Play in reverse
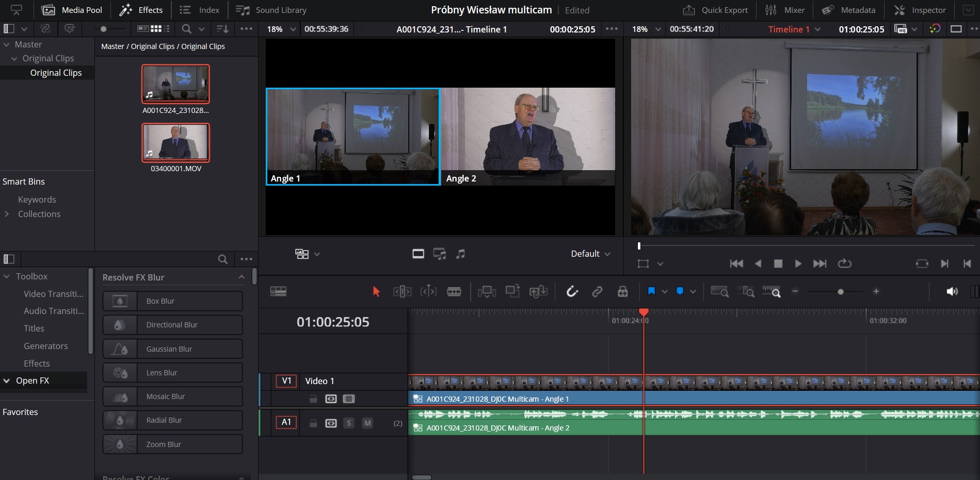The image size is (980, 480). click(x=758, y=263)
